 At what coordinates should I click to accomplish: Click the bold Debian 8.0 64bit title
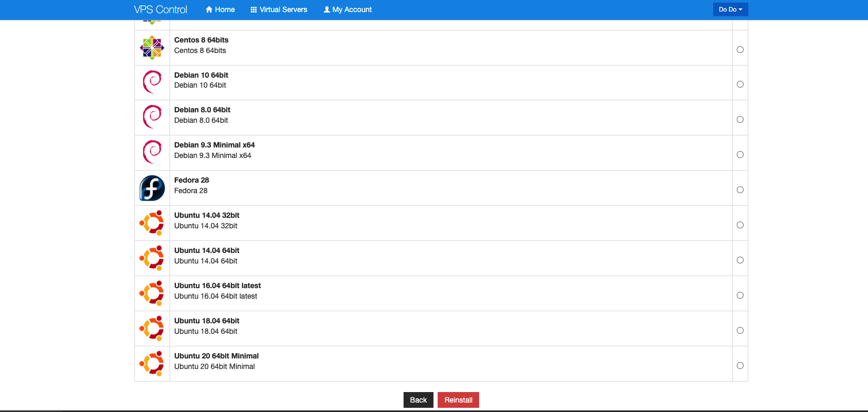[x=202, y=110]
